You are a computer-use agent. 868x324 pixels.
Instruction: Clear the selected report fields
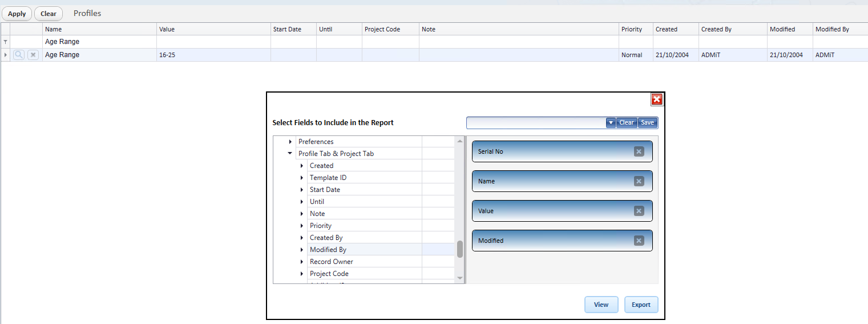[x=627, y=122]
